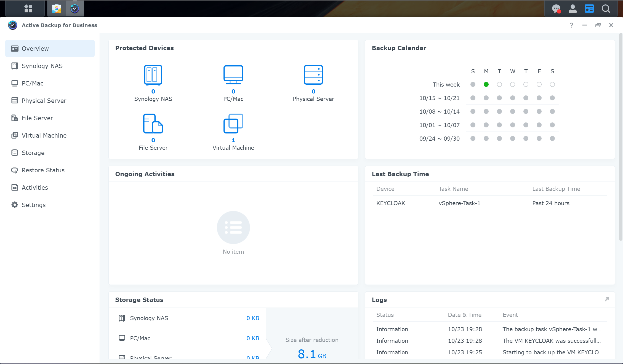Open the DSM search magnifier icon
The image size is (623, 364).
[x=606, y=9]
